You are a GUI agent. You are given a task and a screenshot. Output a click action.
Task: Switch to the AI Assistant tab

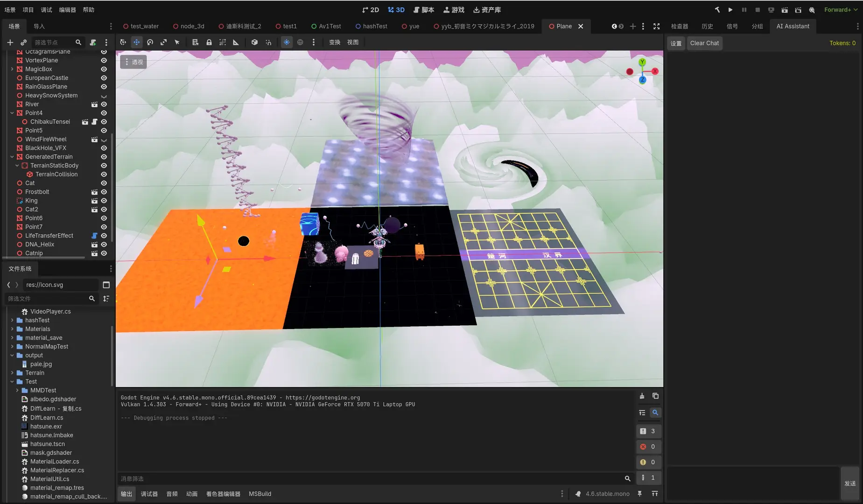792,26
